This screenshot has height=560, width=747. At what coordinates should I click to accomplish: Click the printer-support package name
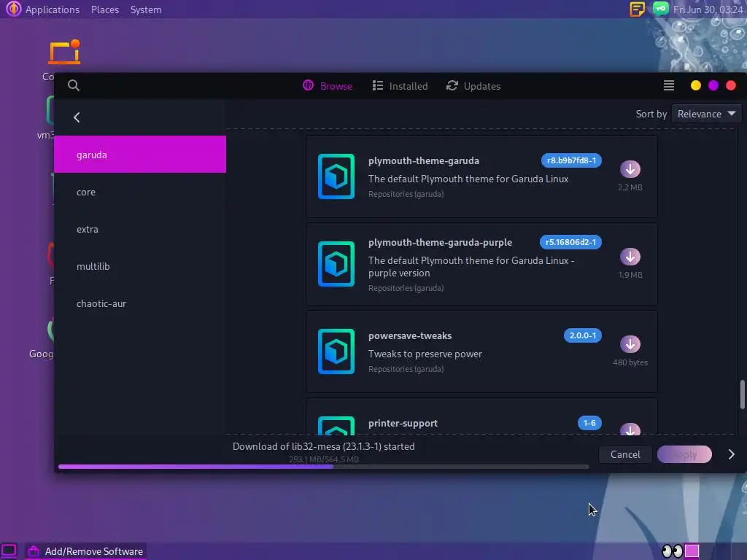tap(403, 424)
